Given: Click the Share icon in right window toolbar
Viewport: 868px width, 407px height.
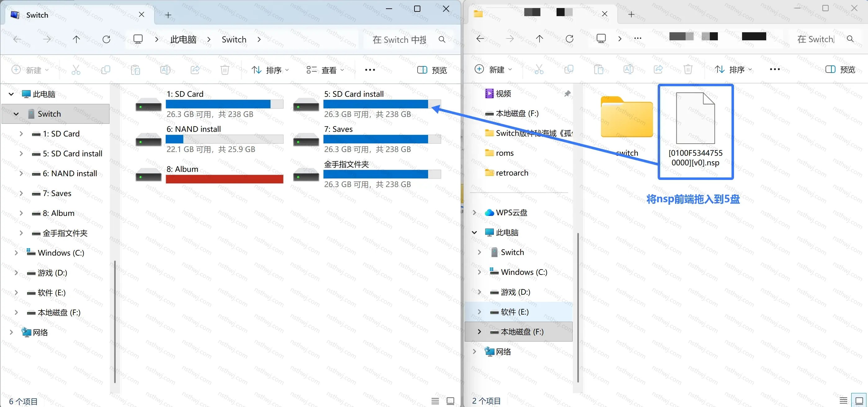Looking at the screenshot, I should (x=658, y=69).
